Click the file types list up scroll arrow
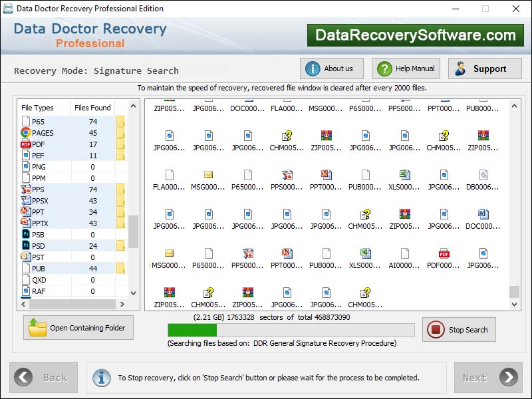The height and width of the screenshot is (399, 532). 134,106
